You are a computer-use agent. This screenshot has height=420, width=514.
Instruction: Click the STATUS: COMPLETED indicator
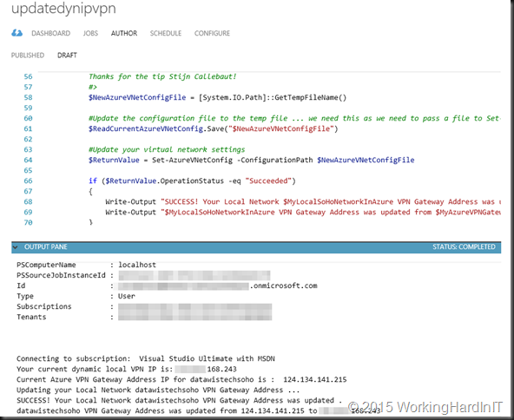coord(464,246)
